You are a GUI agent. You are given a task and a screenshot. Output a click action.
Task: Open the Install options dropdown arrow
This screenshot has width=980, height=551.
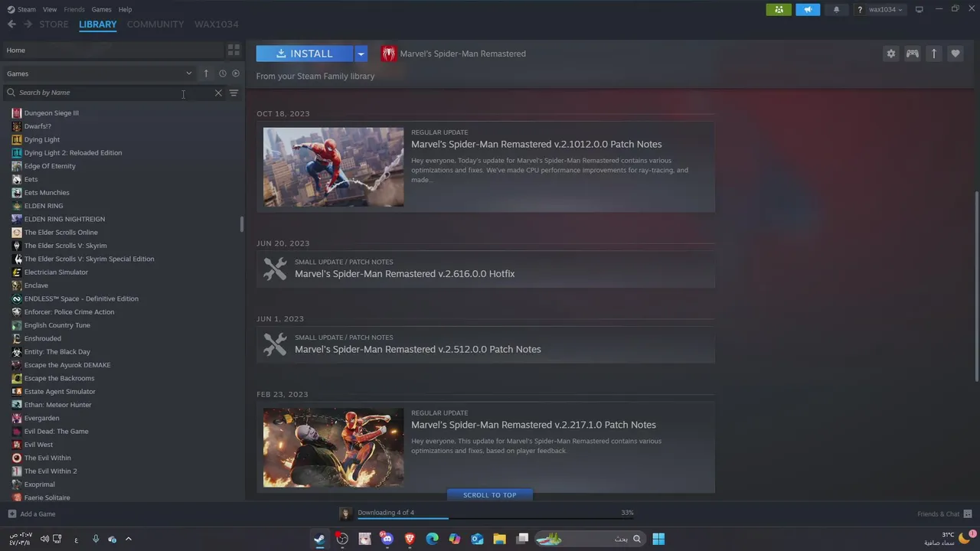pyautogui.click(x=361, y=54)
